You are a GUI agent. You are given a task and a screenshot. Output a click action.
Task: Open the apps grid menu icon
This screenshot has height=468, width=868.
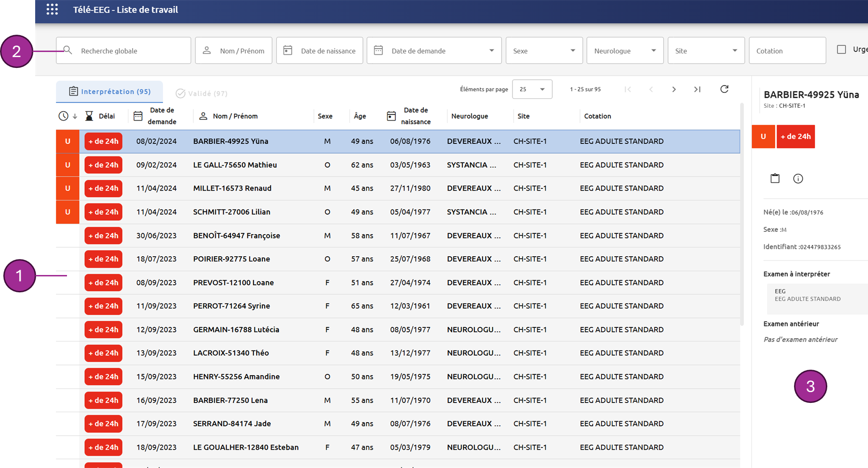click(52, 9)
